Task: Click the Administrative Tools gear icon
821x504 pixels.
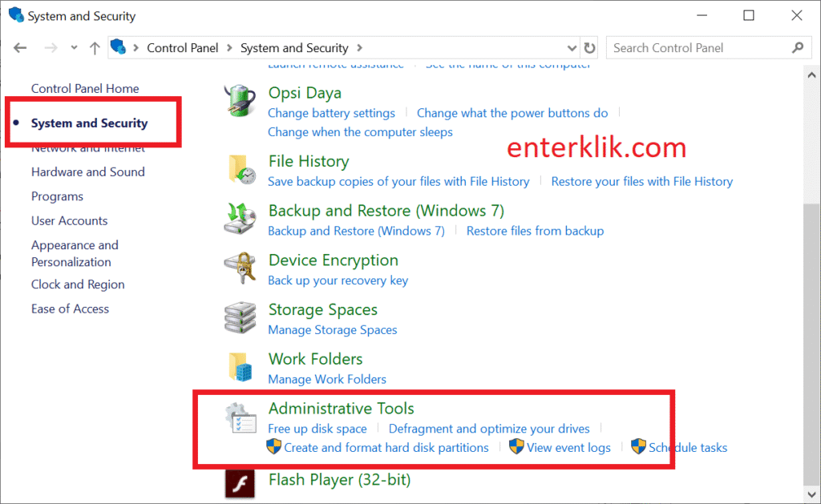Action: (239, 418)
